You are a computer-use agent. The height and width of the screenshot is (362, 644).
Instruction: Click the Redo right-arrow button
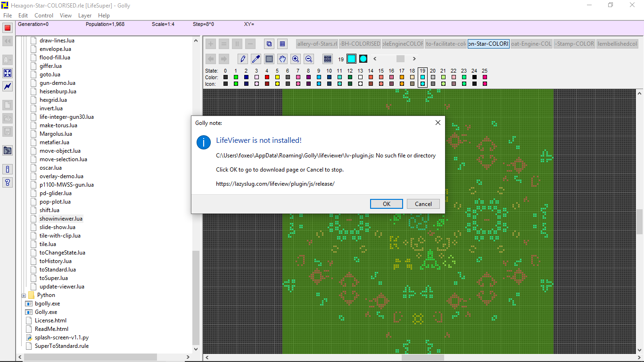(224, 59)
